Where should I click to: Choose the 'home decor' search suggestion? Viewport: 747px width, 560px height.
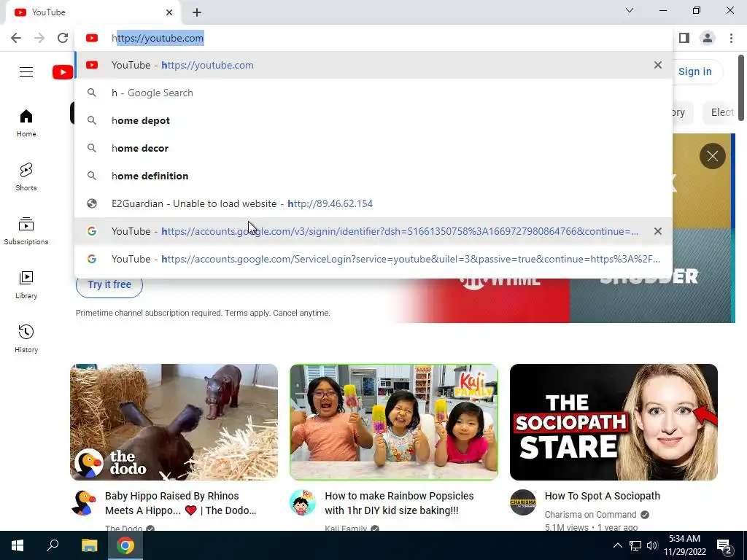[373, 148]
